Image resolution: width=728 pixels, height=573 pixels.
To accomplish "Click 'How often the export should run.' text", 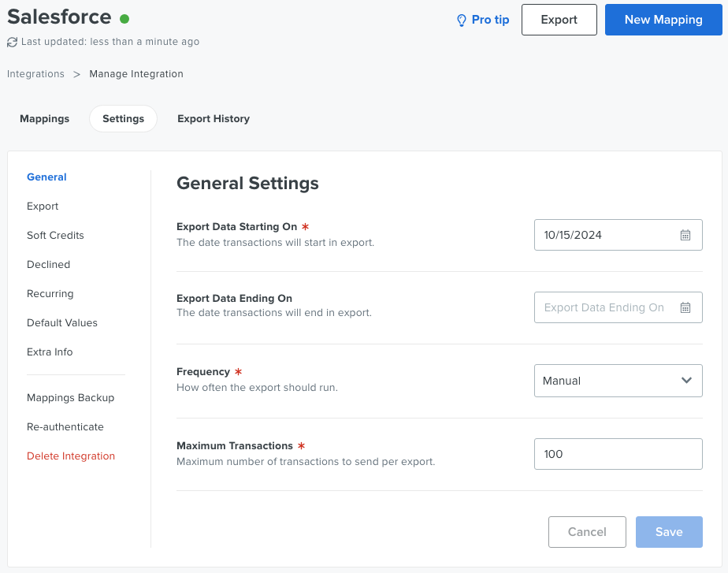I will [x=257, y=388].
